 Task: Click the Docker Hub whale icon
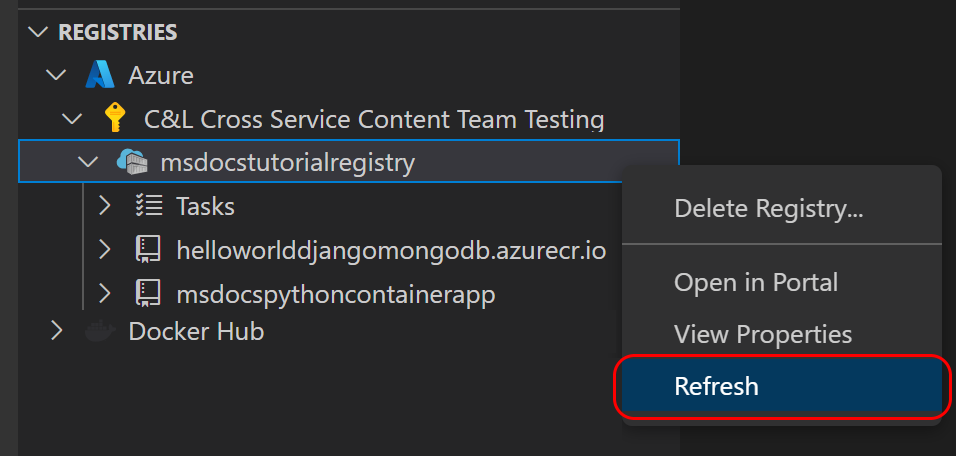100,331
